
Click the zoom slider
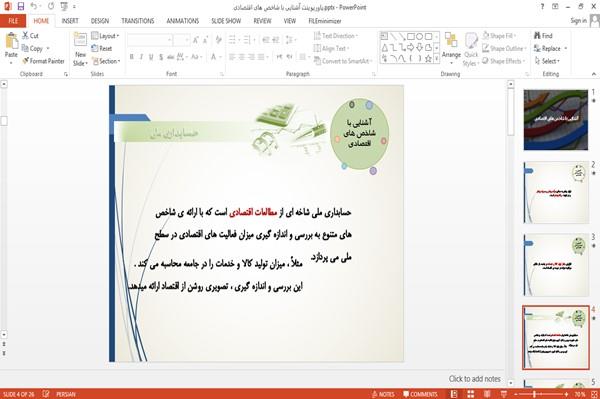pyautogui.click(x=541, y=394)
